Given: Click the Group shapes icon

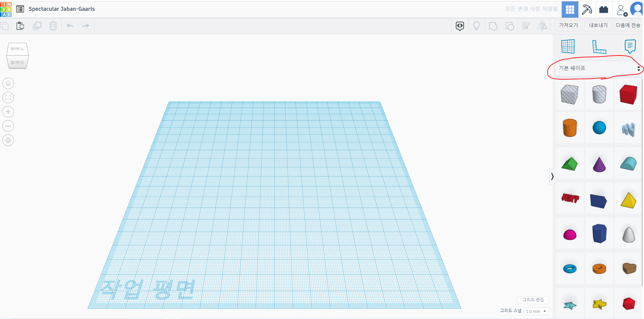Looking at the screenshot, I should coord(493,26).
